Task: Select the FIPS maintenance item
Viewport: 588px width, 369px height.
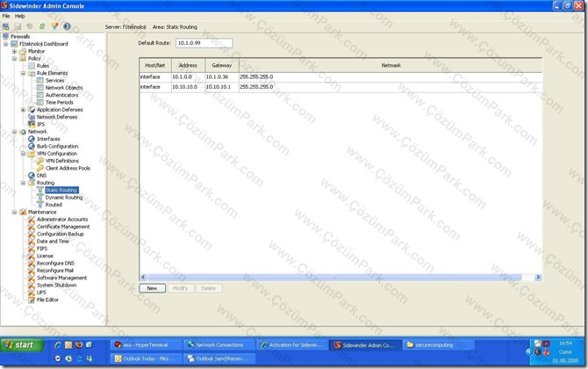Action: click(x=42, y=249)
